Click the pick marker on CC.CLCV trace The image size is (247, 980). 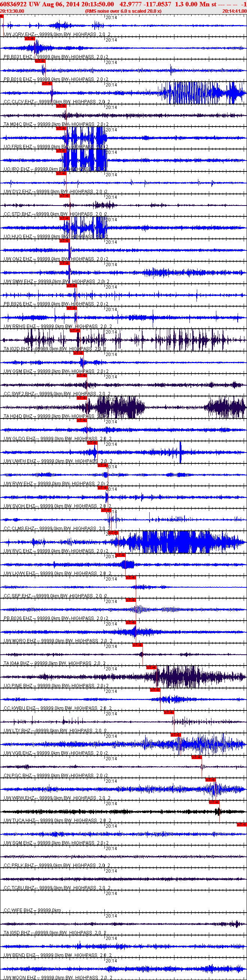tap(47, 83)
